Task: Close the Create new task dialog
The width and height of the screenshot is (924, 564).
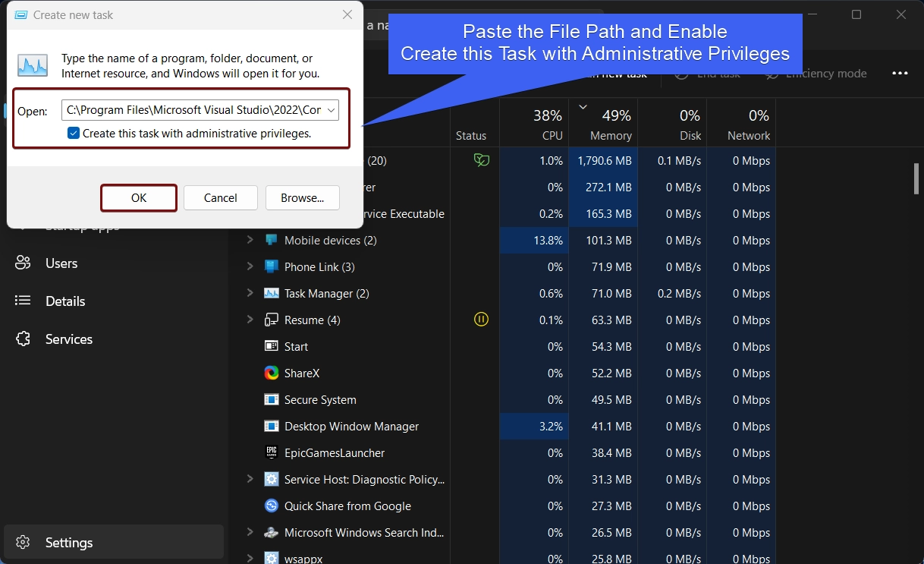Action: click(347, 15)
